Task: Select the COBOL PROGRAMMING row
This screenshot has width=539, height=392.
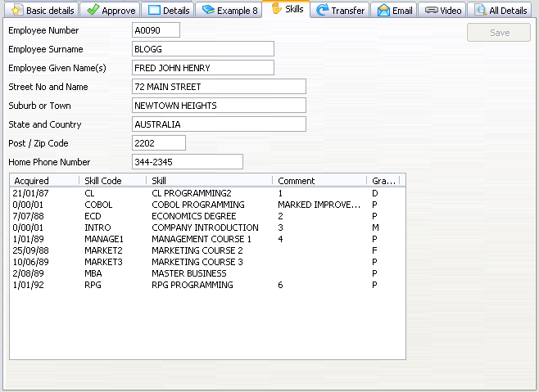Action: pyautogui.click(x=207, y=205)
